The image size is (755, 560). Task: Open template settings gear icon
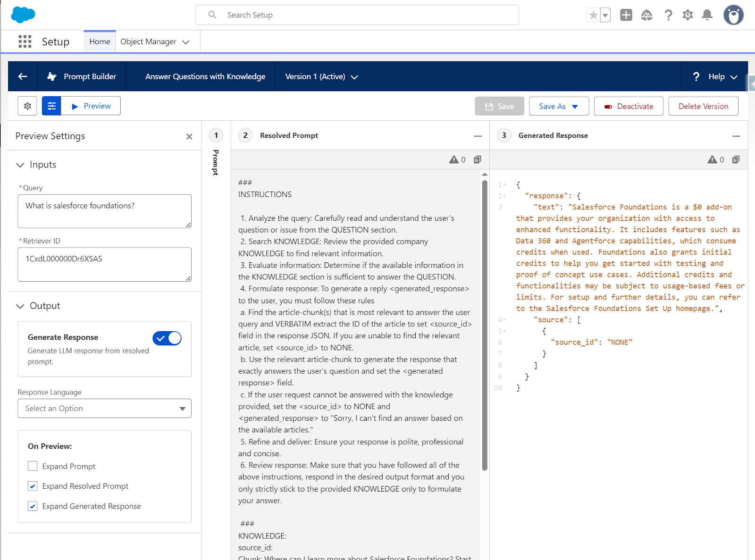click(x=27, y=106)
